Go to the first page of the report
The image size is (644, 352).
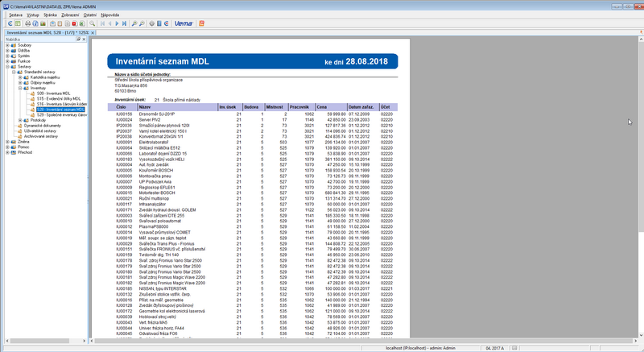102,23
